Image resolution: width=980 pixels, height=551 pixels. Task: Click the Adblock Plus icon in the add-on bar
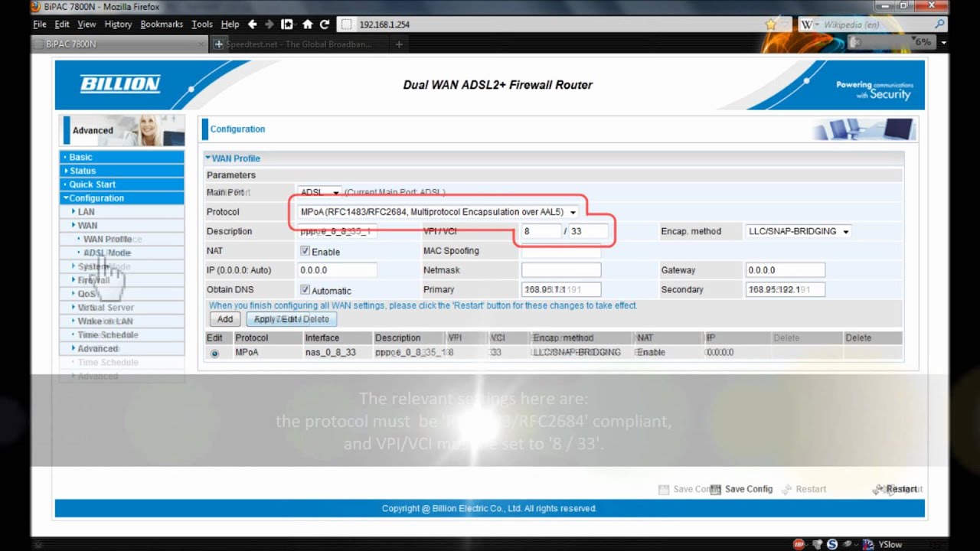coord(799,544)
